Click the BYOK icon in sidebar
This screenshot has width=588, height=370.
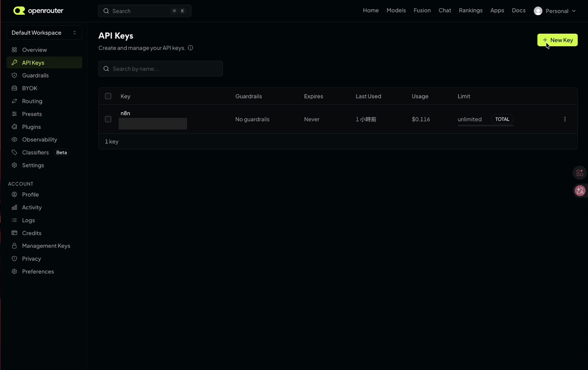click(14, 88)
